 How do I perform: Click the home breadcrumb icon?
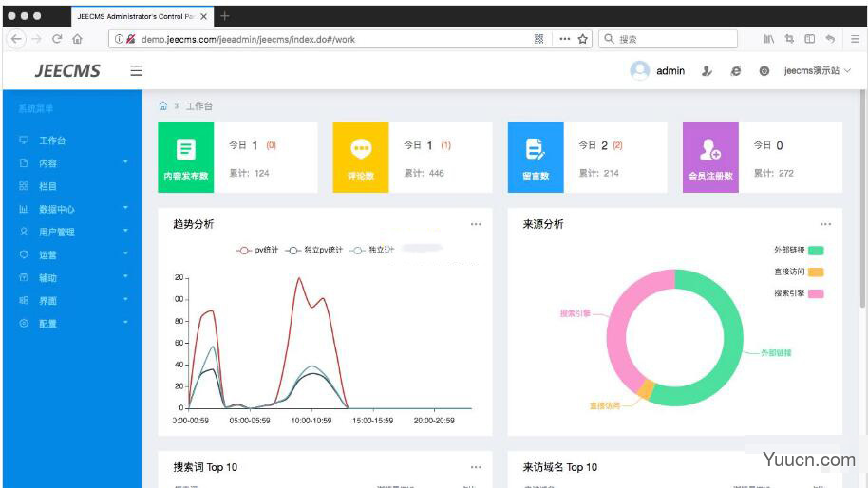point(162,105)
